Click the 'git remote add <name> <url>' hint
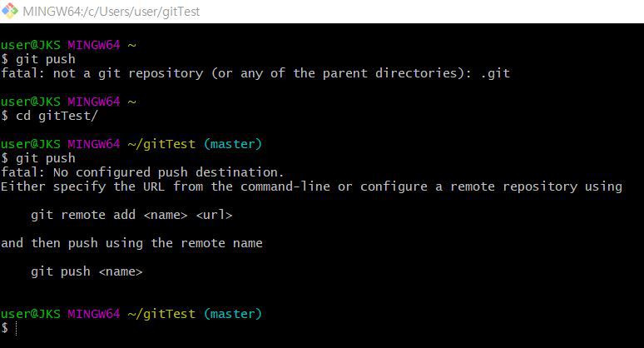Image resolution: width=644 pixels, height=348 pixels. (131, 215)
